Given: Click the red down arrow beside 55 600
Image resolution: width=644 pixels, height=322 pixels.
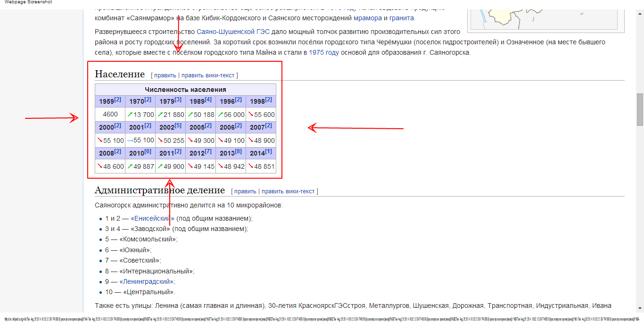Looking at the screenshot, I should 250,114.
